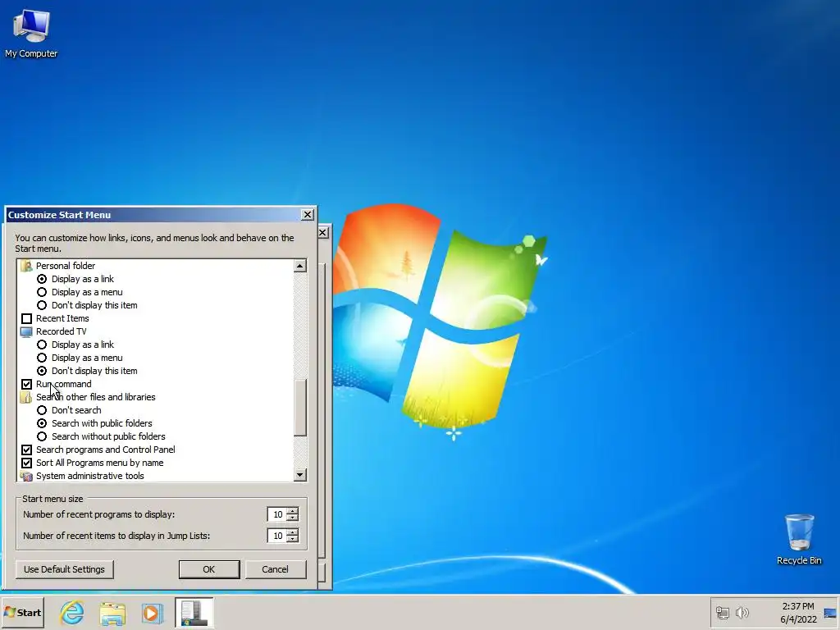Click the Personal folder icon
840x630 pixels.
pyautogui.click(x=26, y=266)
